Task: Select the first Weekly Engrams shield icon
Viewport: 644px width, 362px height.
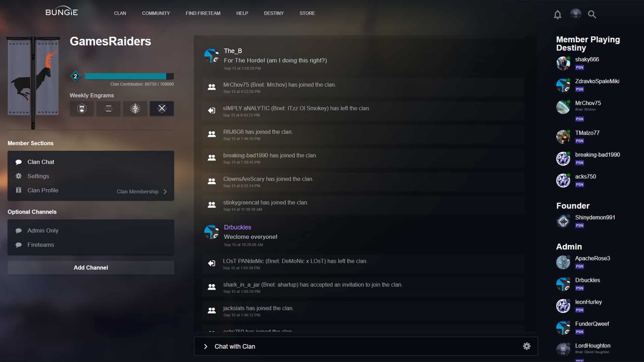Action: pyautogui.click(x=82, y=109)
